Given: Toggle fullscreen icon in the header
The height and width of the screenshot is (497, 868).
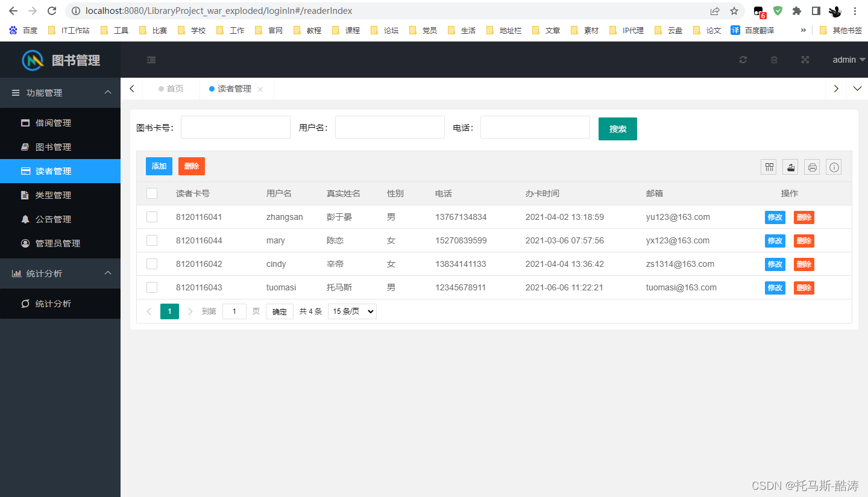Looking at the screenshot, I should click(x=805, y=60).
